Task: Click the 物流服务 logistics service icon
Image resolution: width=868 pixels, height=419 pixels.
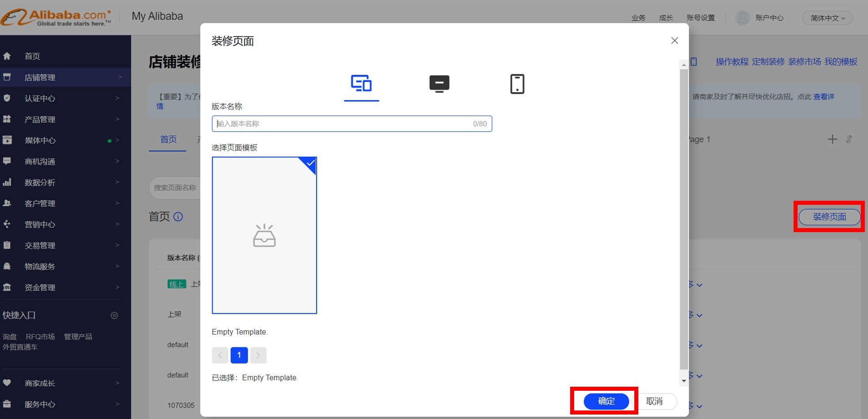Action: [x=7, y=266]
